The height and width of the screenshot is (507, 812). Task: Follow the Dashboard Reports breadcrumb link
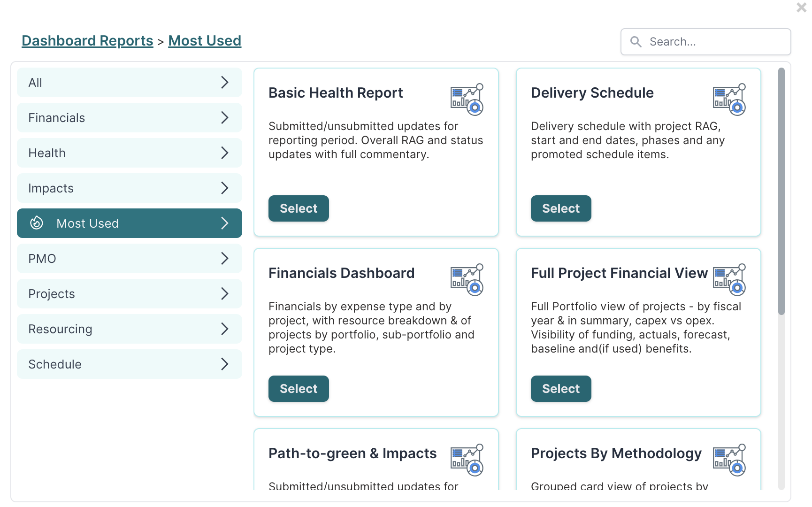87,41
